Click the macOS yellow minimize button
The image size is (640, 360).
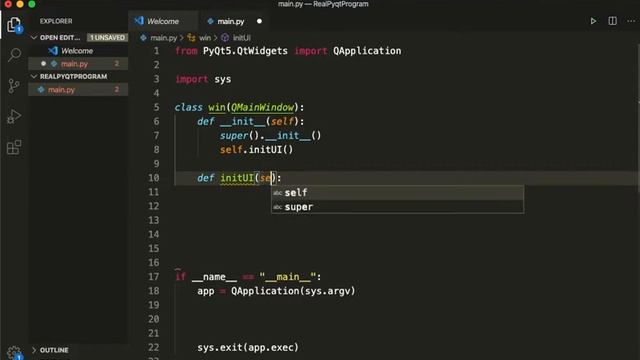(20, 4)
